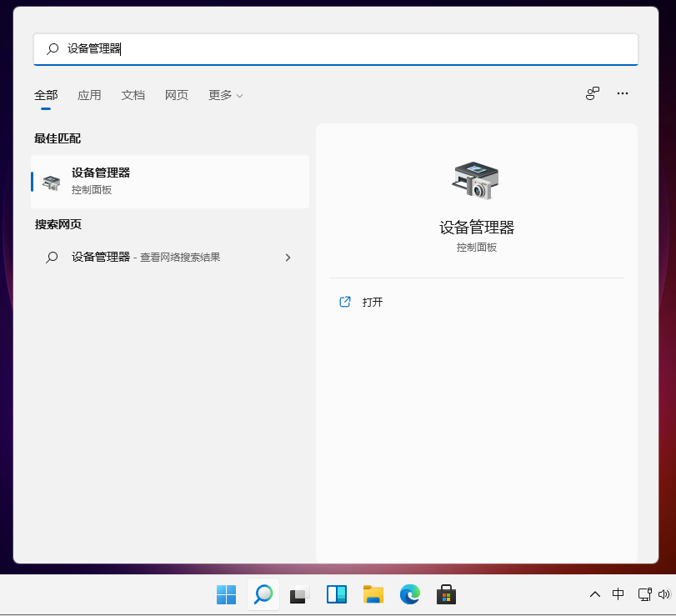Click the 打开 link to launch Device Manager
Viewport: 676px width, 616px height.
372,302
